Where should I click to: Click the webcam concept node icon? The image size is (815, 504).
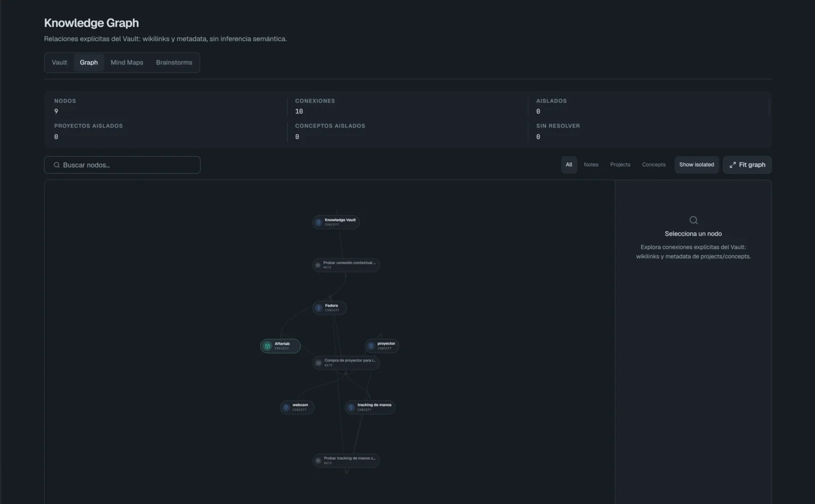coord(286,407)
